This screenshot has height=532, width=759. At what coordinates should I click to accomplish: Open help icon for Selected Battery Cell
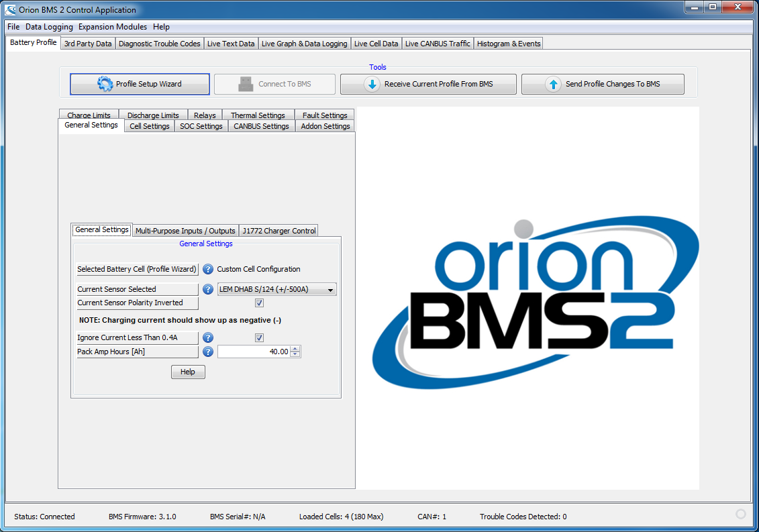coord(207,269)
